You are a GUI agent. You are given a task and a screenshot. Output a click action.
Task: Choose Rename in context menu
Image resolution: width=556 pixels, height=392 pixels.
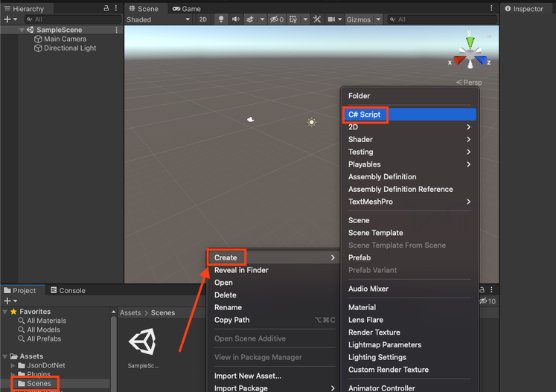[x=272, y=307]
